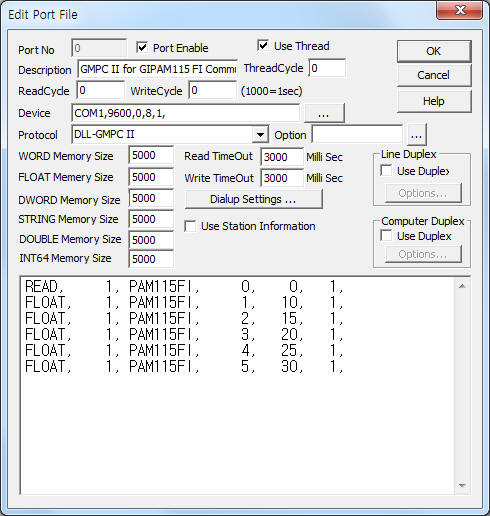The image size is (490, 516).
Task: Focus the Description text field
Action: [157, 69]
